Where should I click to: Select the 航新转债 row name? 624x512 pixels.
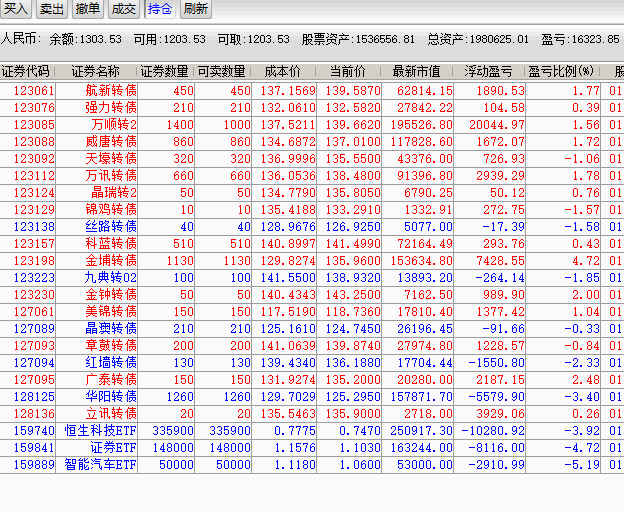(x=111, y=91)
